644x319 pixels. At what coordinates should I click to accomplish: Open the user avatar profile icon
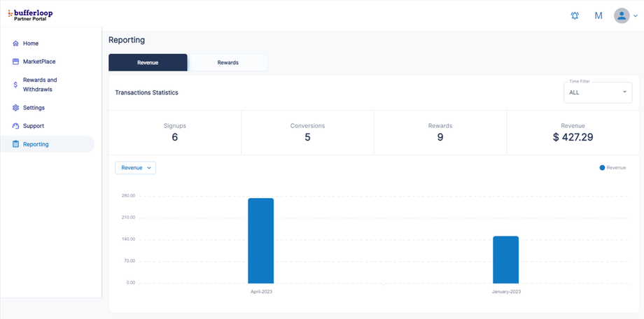tap(622, 16)
